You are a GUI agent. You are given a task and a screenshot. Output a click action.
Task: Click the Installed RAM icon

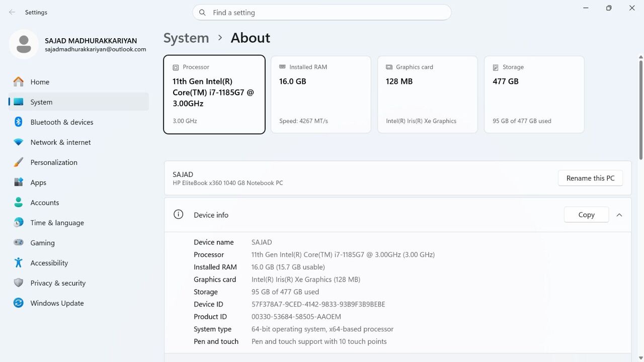282,67
